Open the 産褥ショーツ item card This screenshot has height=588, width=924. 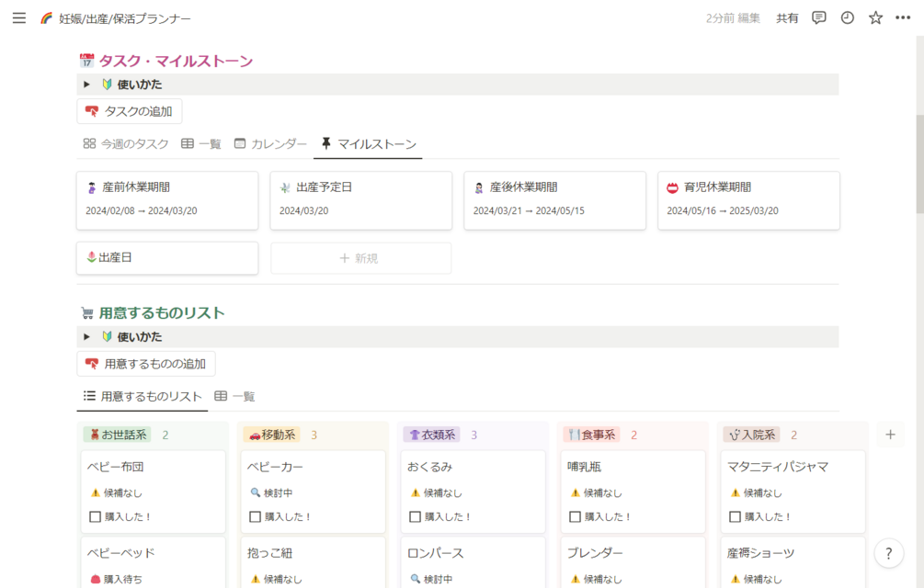(x=793, y=562)
